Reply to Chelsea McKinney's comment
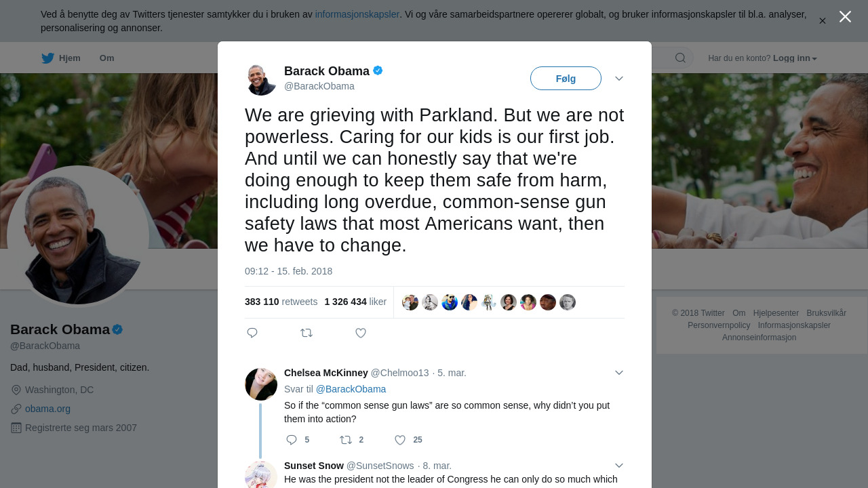Viewport: 868px width, 488px height. pyautogui.click(x=292, y=440)
